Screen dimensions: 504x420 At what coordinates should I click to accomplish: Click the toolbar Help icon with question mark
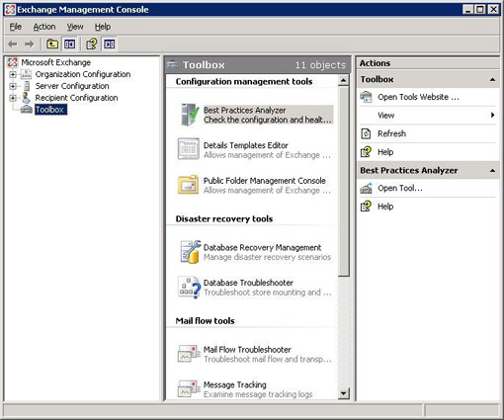[92, 43]
